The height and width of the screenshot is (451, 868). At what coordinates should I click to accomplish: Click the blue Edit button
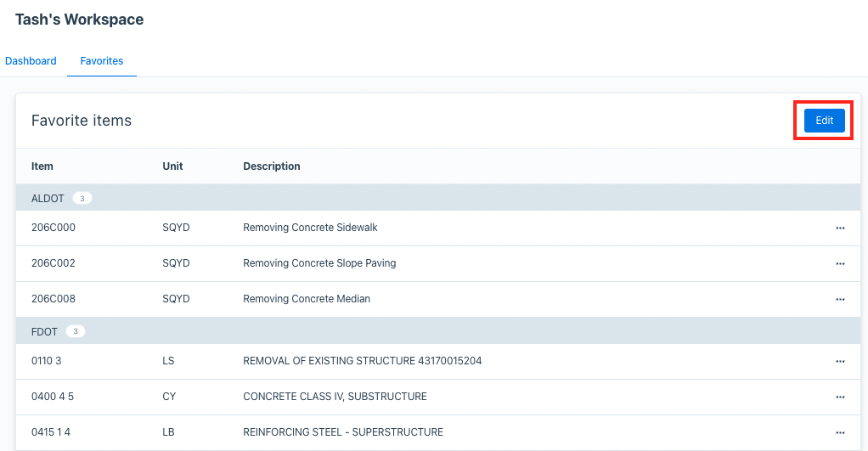point(824,121)
